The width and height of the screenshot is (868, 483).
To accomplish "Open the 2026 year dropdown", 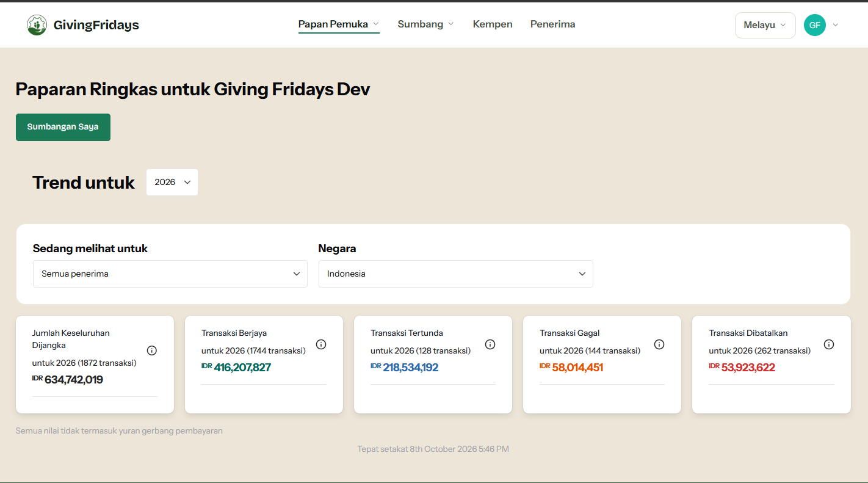I will tap(172, 182).
